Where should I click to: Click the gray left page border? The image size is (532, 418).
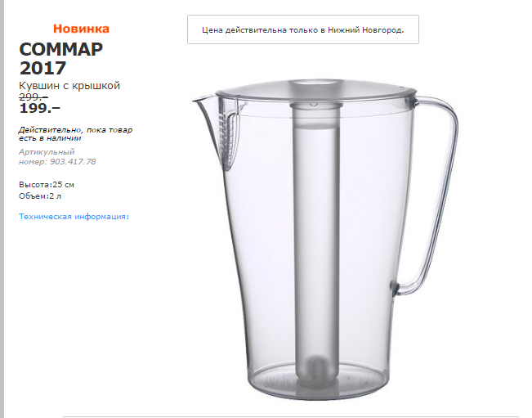2,209
